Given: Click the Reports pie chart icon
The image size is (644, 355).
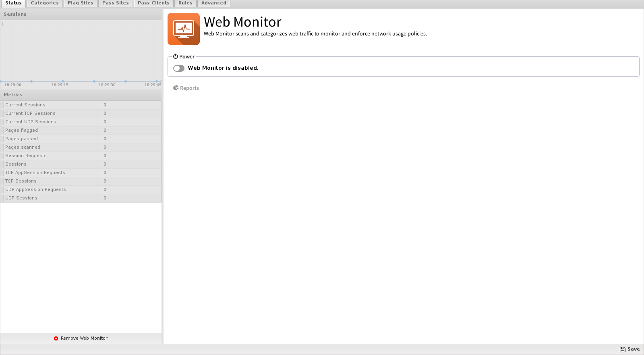Looking at the screenshot, I should point(176,88).
